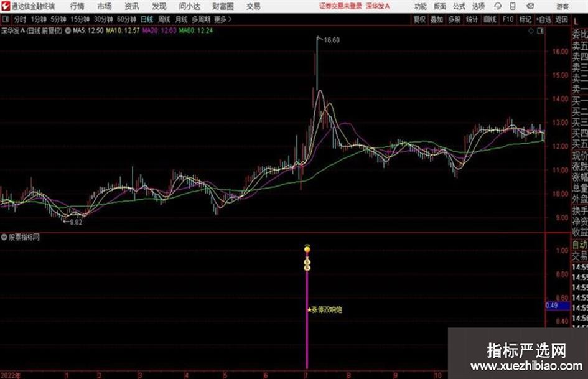Open the 资讯 menu
Viewport: 588px width, 379px height.
click(x=132, y=6)
